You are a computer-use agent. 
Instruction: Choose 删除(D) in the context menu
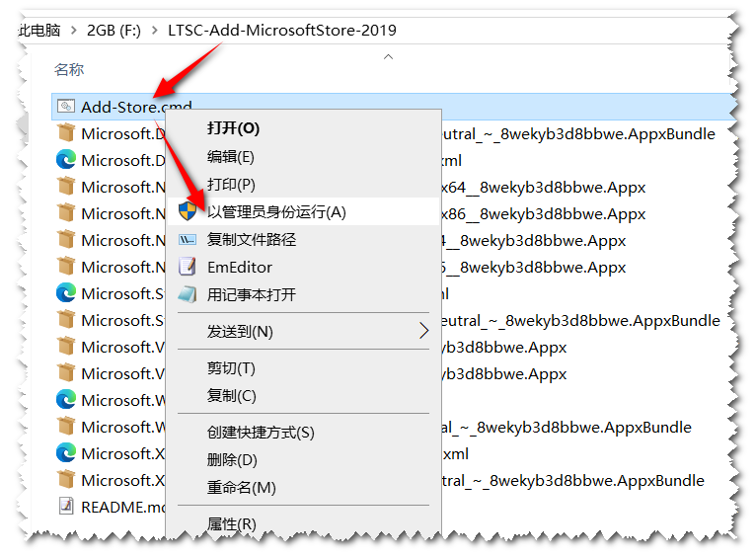304,460
